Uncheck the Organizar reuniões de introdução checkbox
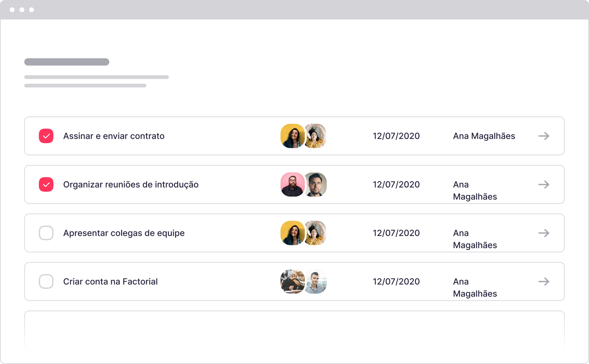This screenshot has width=589, height=364. pyautogui.click(x=46, y=185)
